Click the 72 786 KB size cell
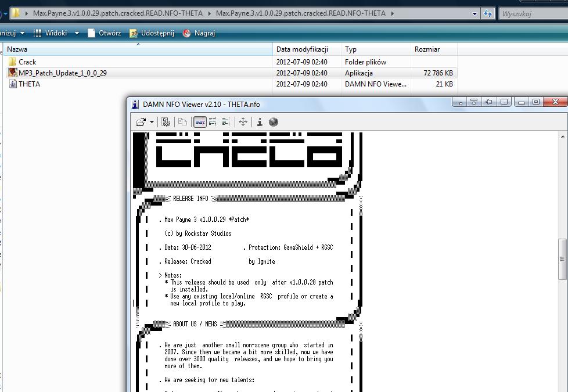 pos(438,73)
